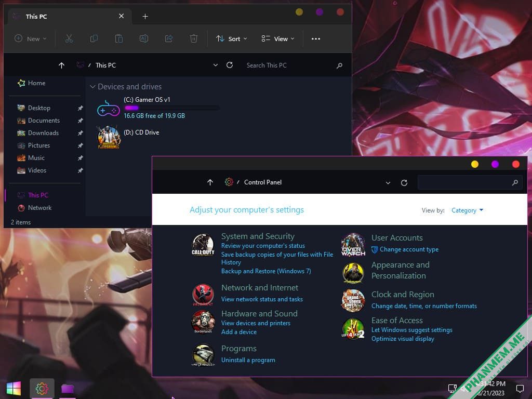
Task: Open the three-dots See more menu
Action: (x=316, y=38)
